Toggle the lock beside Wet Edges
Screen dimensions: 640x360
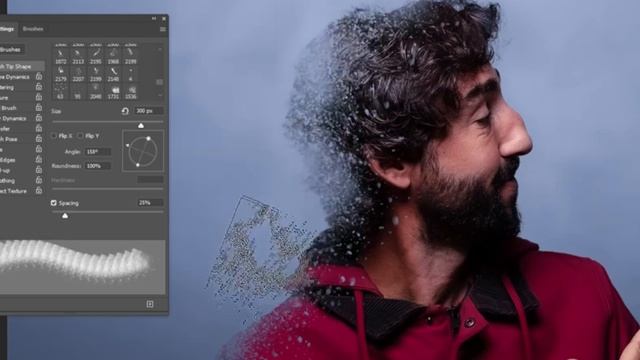39,160
